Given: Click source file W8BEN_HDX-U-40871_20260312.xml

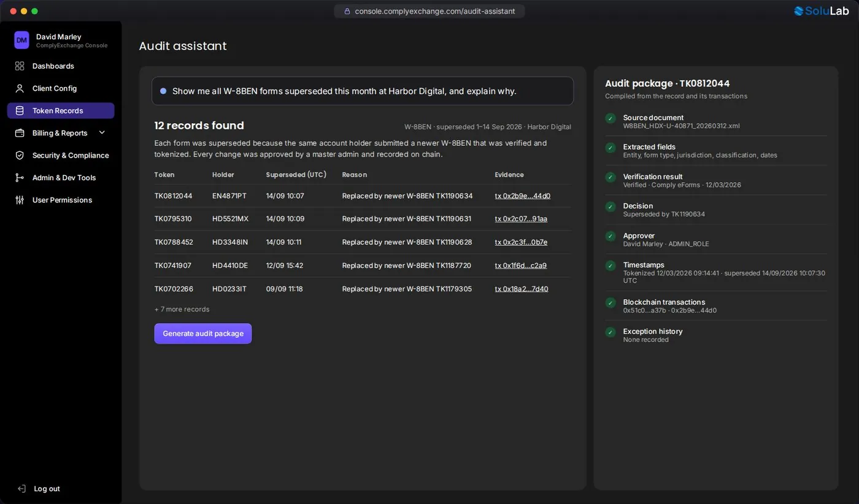Looking at the screenshot, I should [x=681, y=126].
